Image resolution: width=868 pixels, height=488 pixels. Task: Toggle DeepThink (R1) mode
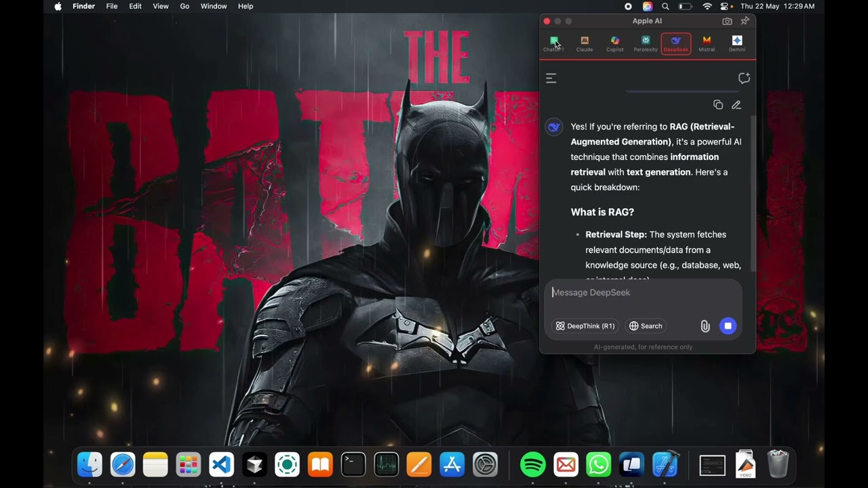tap(585, 326)
